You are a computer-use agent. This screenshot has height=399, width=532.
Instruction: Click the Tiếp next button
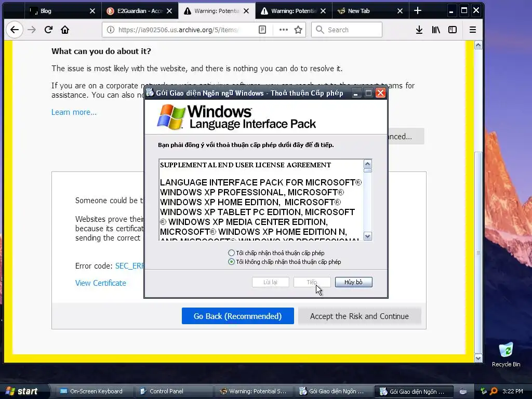click(312, 282)
